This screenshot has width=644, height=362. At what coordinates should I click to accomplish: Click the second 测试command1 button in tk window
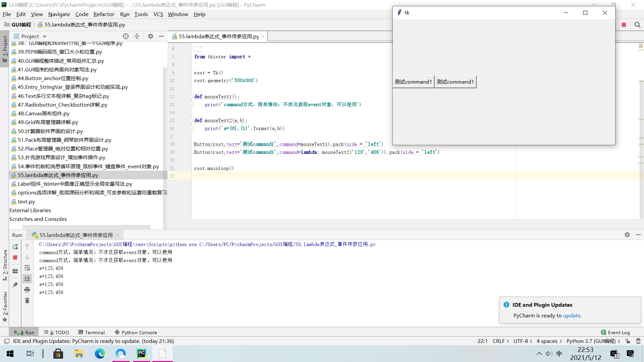coord(455,82)
